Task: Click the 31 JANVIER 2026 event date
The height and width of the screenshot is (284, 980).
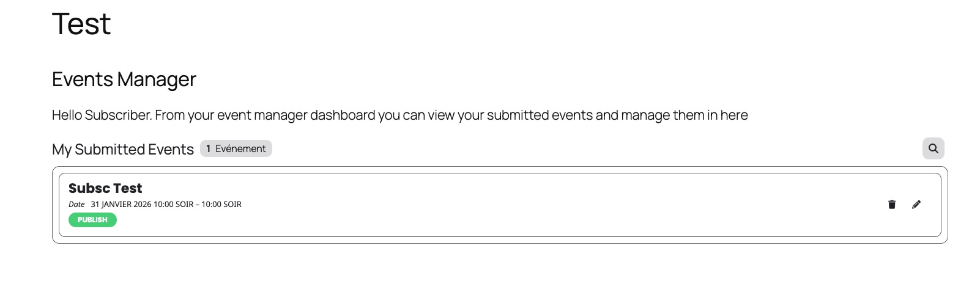Action: pyautogui.click(x=121, y=205)
